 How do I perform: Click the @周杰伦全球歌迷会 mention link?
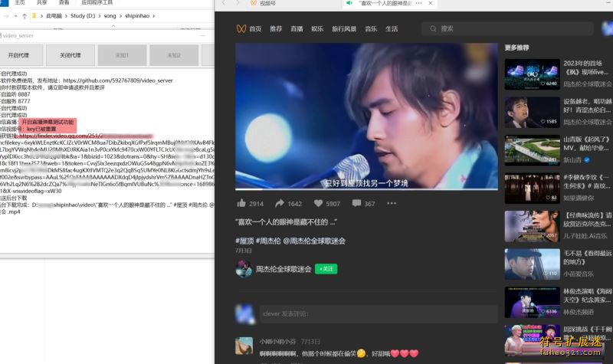click(x=314, y=241)
